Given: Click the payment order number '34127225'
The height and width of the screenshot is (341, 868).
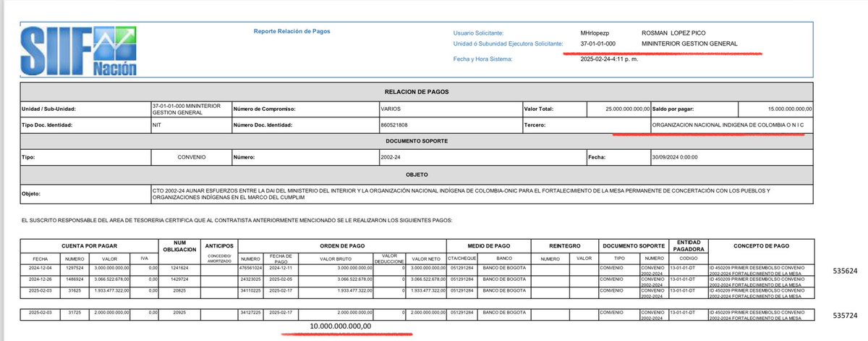Looking at the screenshot, I should pyautogui.click(x=250, y=314).
